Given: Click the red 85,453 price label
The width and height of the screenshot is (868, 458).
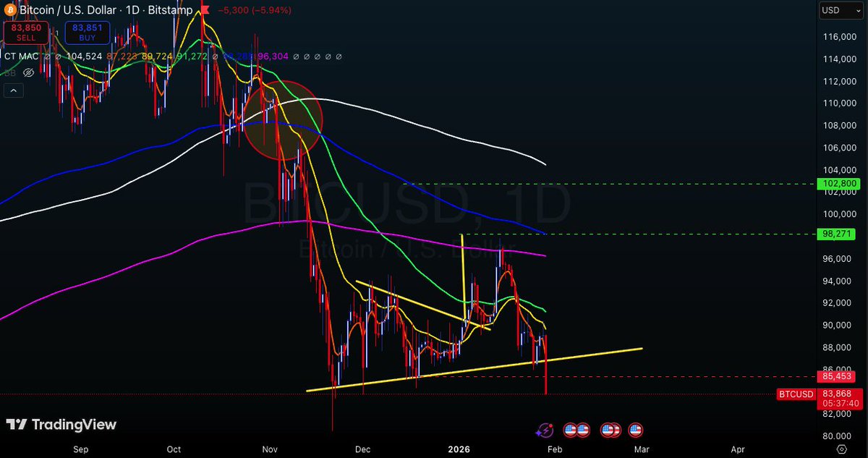Looking at the screenshot, I should [x=835, y=376].
